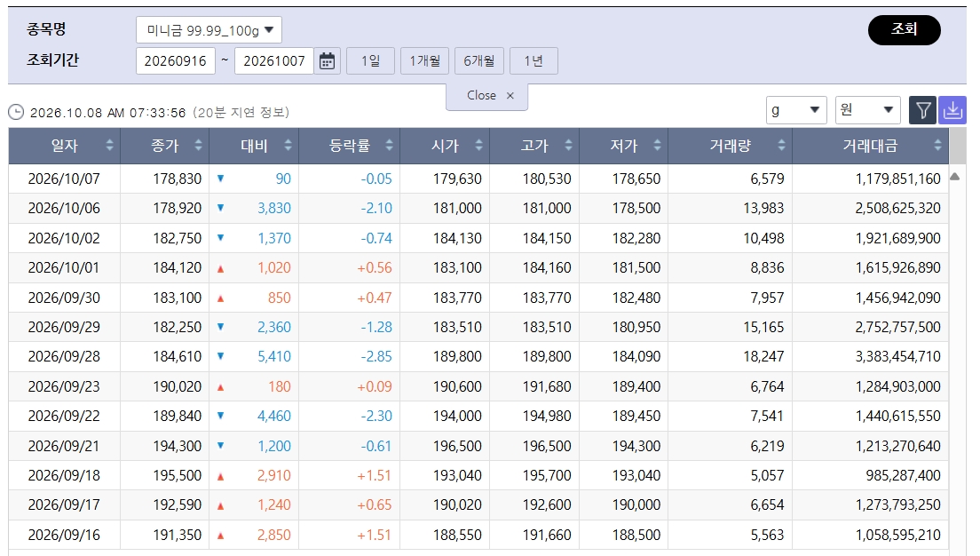Click trading volume 13,983
980x556 pixels.
[x=763, y=208]
